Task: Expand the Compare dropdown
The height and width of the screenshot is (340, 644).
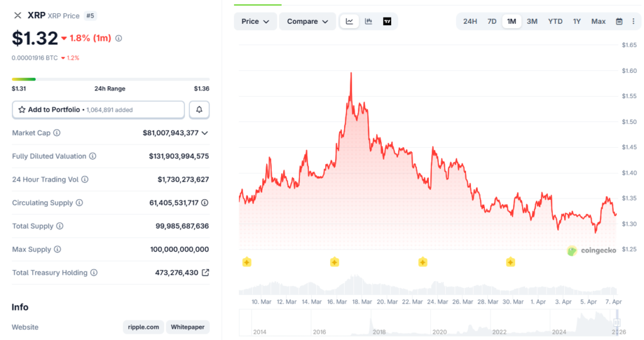Action: click(x=308, y=21)
